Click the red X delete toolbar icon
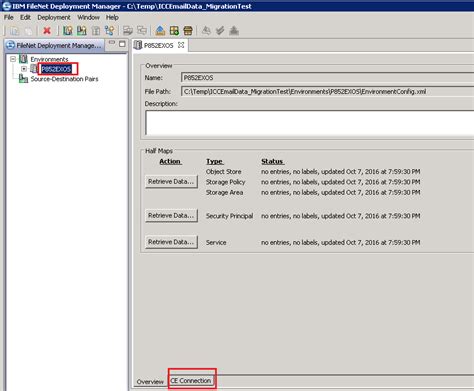Viewport: 474px width, 391px height. [x=47, y=31]
